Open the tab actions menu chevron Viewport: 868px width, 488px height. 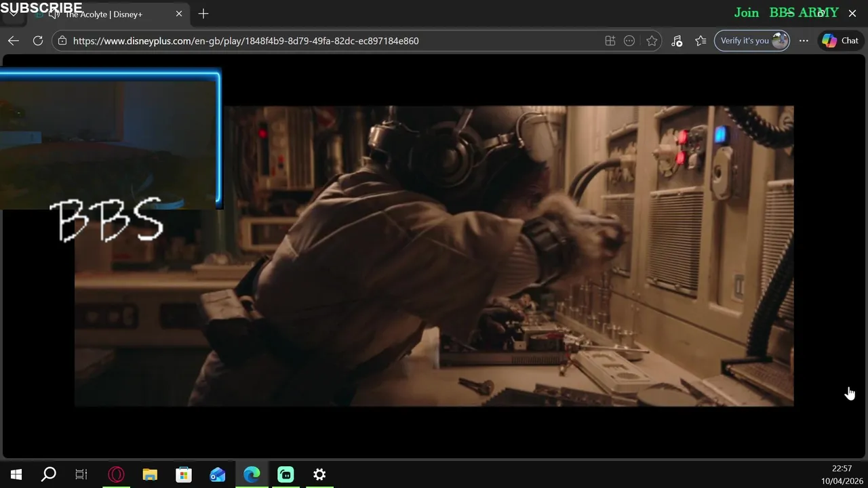12,14
